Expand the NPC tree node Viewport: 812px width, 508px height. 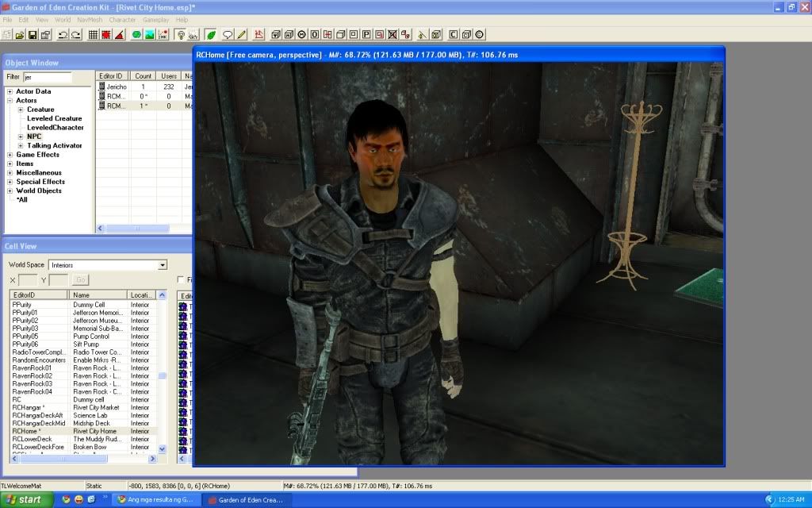21,137
